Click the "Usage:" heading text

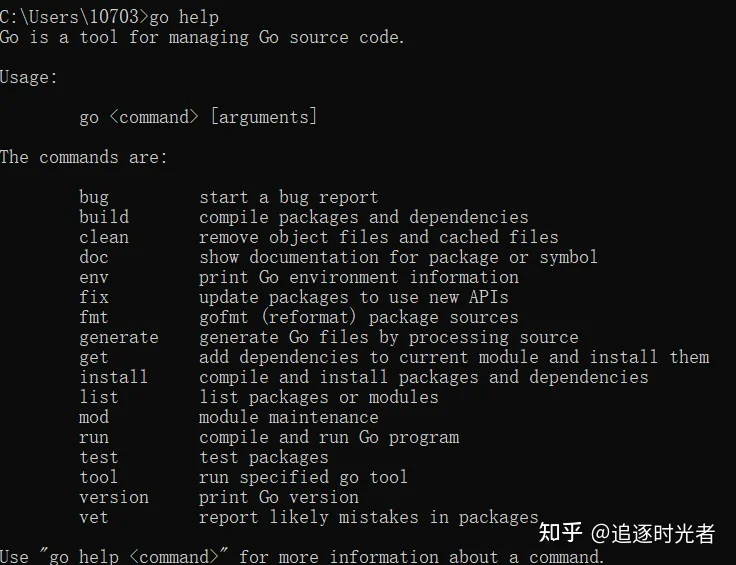tap(29, 77)
